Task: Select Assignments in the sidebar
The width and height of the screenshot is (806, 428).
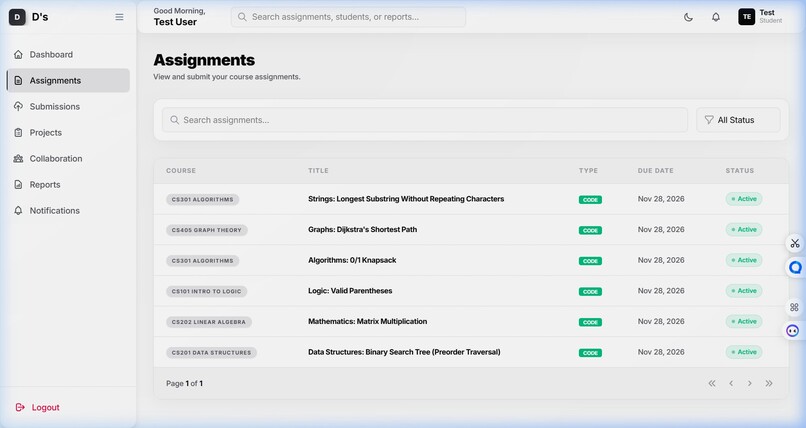Action: (68, 81)
